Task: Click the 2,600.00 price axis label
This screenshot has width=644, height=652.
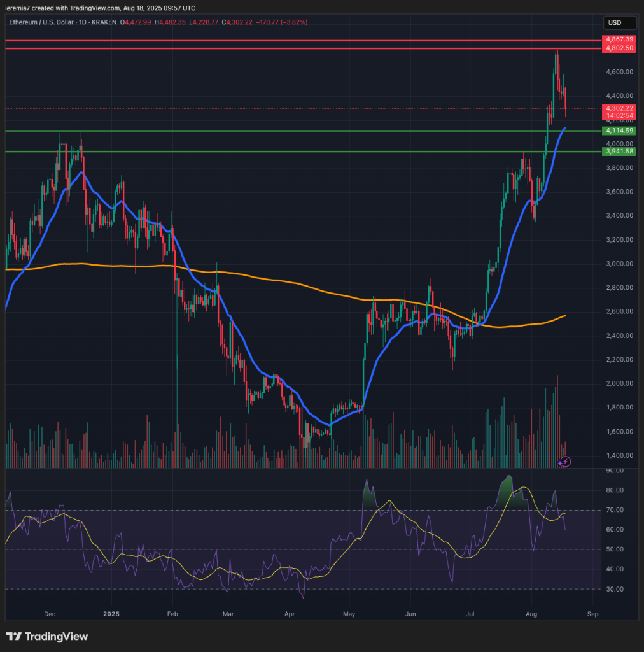Action: [619, 311]
